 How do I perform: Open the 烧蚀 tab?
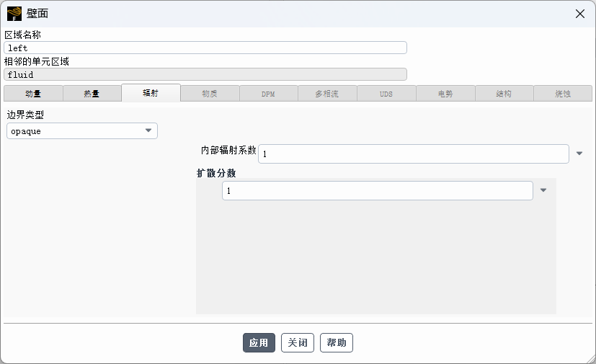coord(563,94)
